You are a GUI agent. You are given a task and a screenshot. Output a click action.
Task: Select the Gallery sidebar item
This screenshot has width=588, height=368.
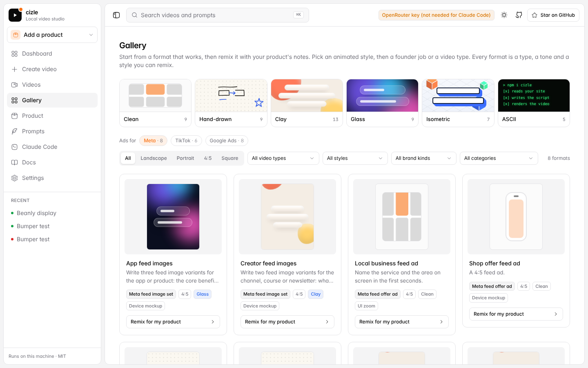coord(52,100)
